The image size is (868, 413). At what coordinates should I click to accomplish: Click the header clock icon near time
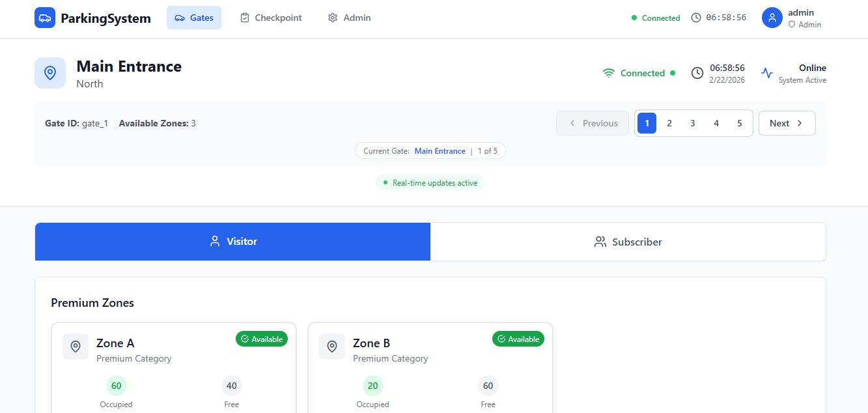pyautogui.click(x=696, y=18)
